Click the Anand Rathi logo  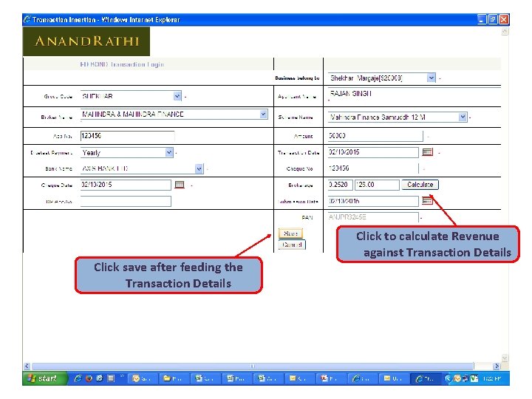(86, 41)
